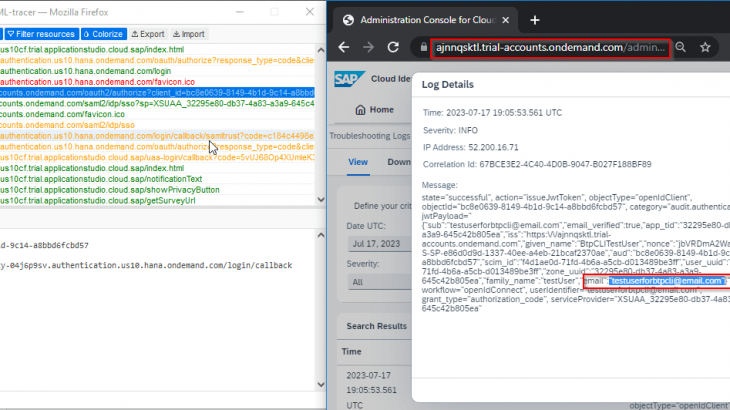This screenshot has width=730, height=410.
Task: Minimize the SAML-tracer Firefox window
Action: 240,12
